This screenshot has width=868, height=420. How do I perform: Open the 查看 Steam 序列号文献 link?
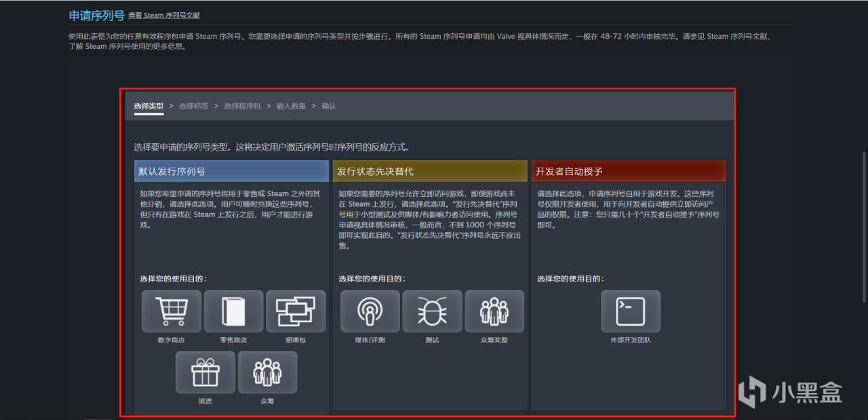click(164, 16)
